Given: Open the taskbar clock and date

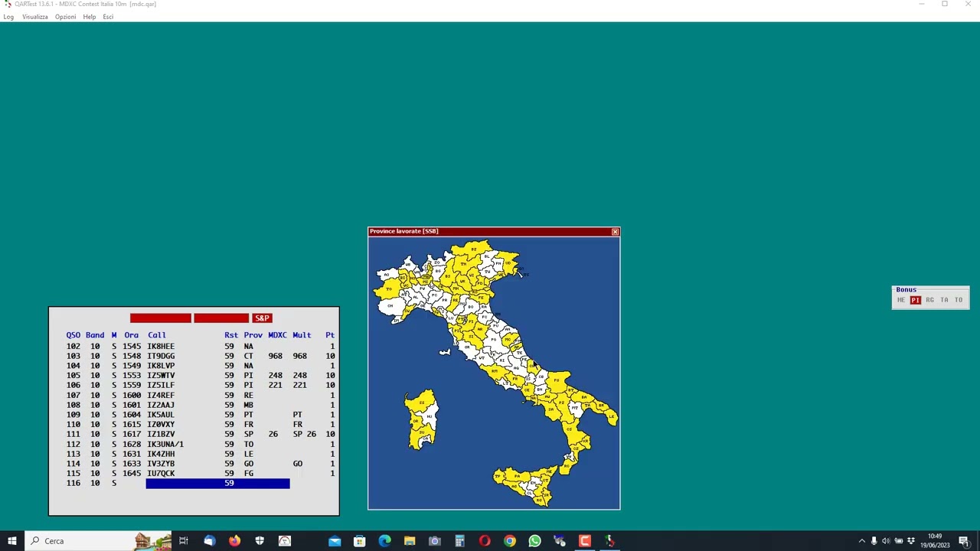Looking at the screenshot, I should click(935, 541).
